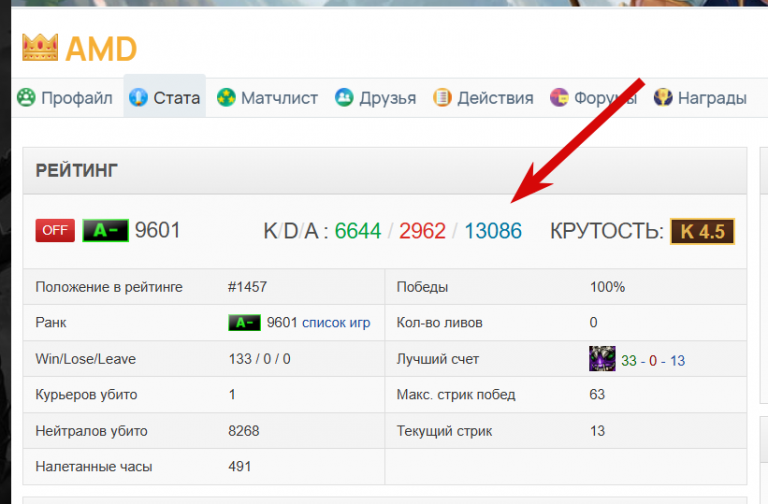Image resolution: width=768 pixels, height=504 pixels.
Task: Click the purple forum chat icon
Action: pos(559,97)
